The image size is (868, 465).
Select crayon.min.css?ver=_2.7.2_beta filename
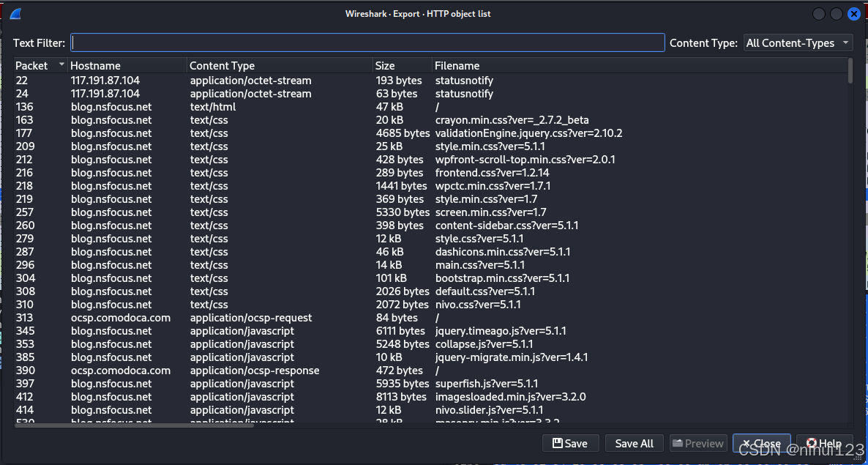click(x=512, y=120)
